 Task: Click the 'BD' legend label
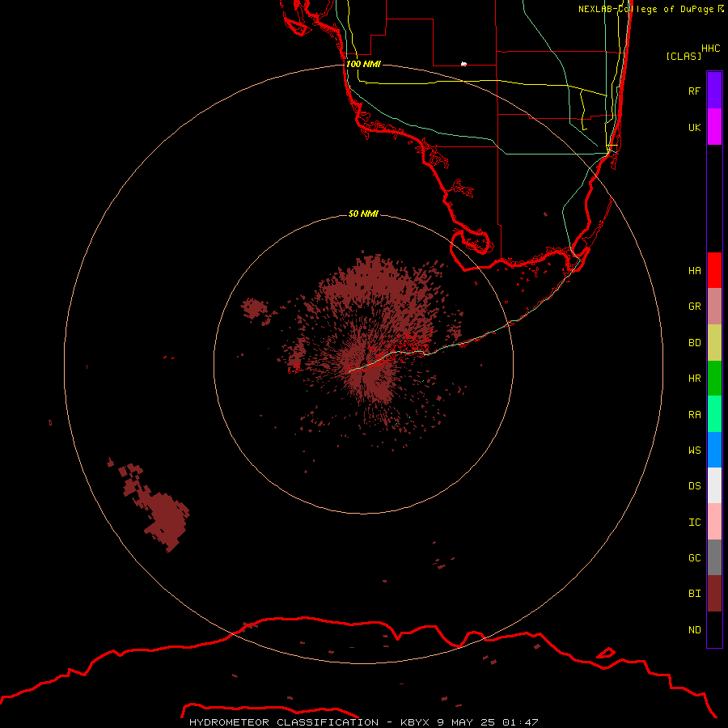pyautogui.click(x=695, y=343)
